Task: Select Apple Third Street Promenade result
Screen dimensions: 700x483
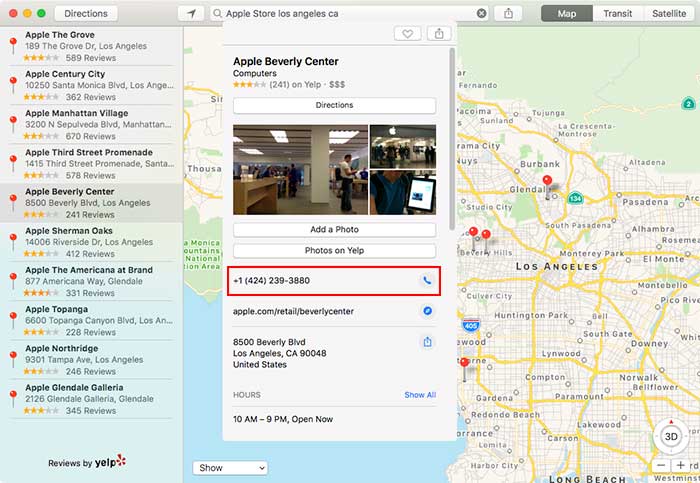Action: [x=91, y=163]
